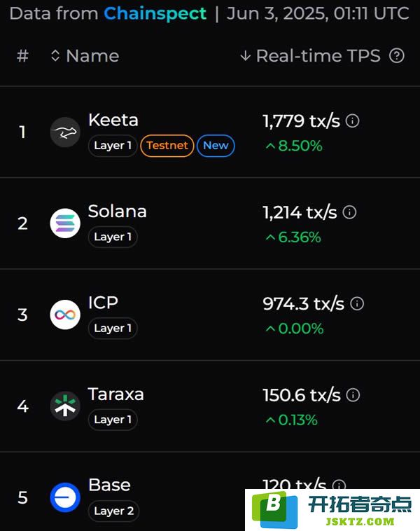Click the Base logo icon
The width and height of the screenshot is (420, 531).
pyautogui.click(x=65, y=497)
